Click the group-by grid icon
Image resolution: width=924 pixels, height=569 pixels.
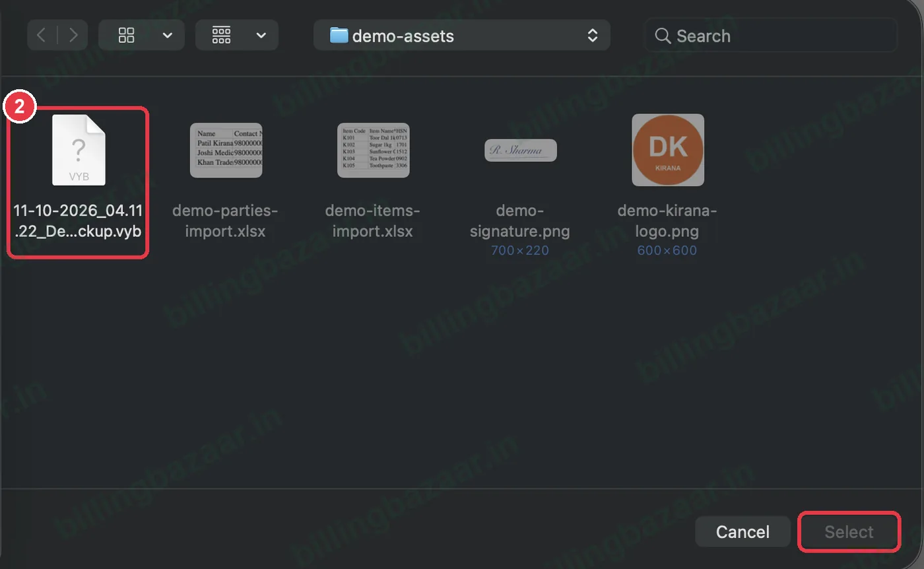222,35
